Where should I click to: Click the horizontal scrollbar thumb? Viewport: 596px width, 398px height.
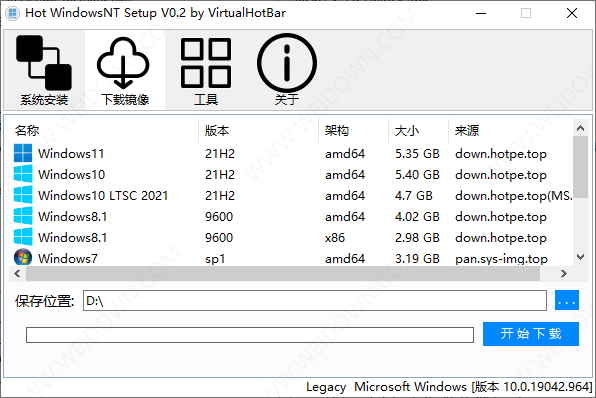283,273
